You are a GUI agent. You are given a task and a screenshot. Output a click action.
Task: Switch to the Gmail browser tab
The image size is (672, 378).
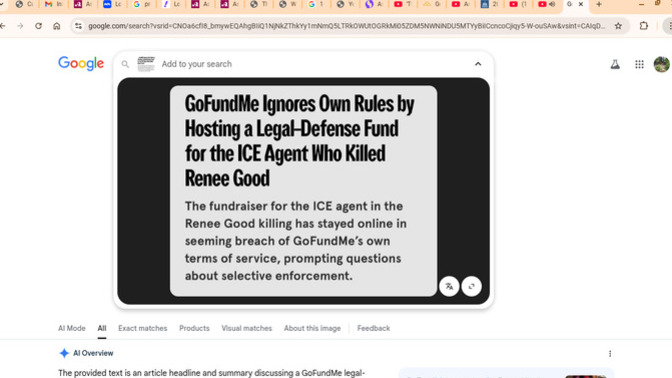(54, 4)
